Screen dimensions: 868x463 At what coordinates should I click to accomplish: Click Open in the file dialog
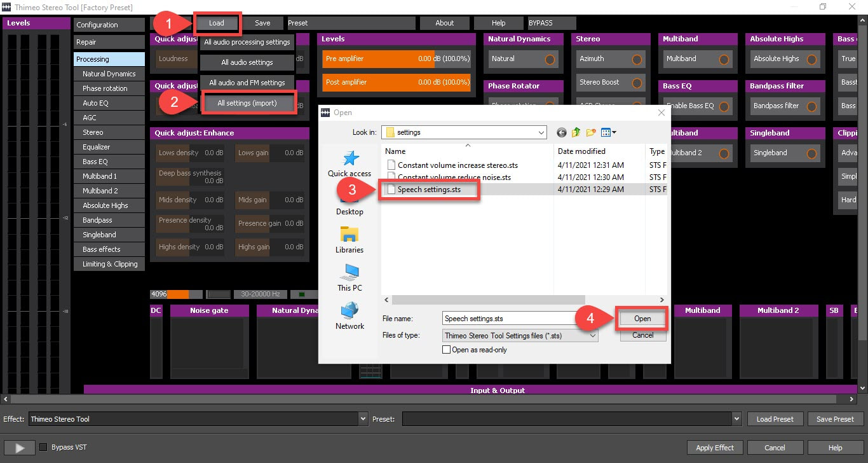[642, 319]
